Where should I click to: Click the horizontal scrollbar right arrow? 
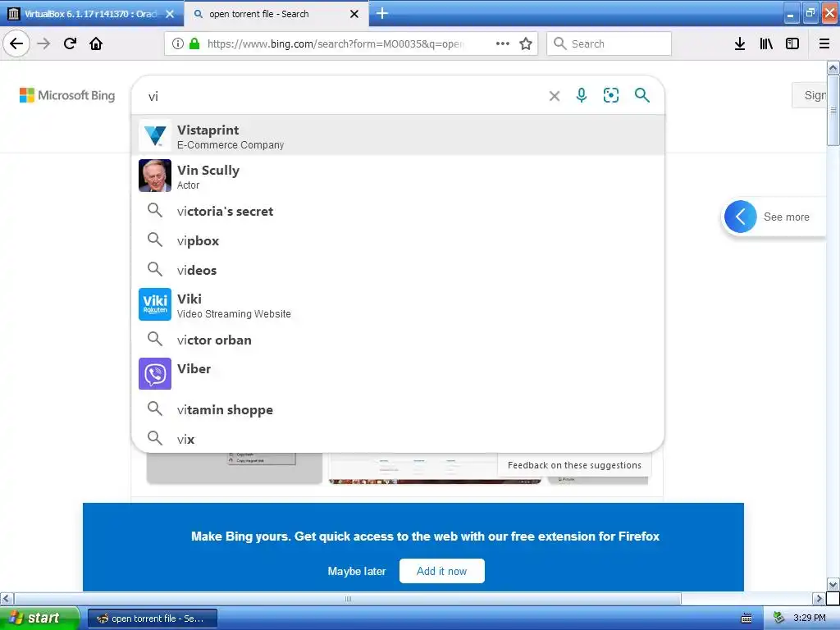(x=819, y=598)
